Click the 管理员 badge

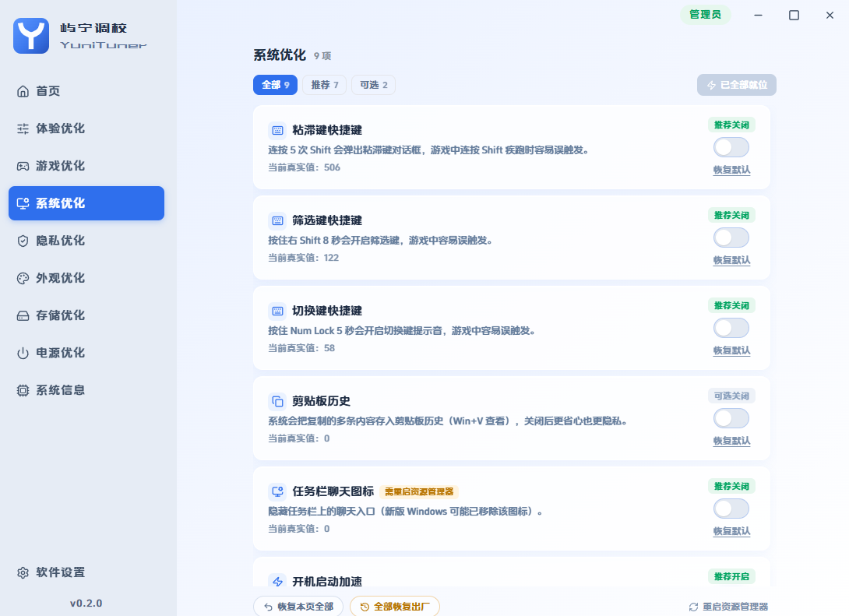[x=705, y=15]
